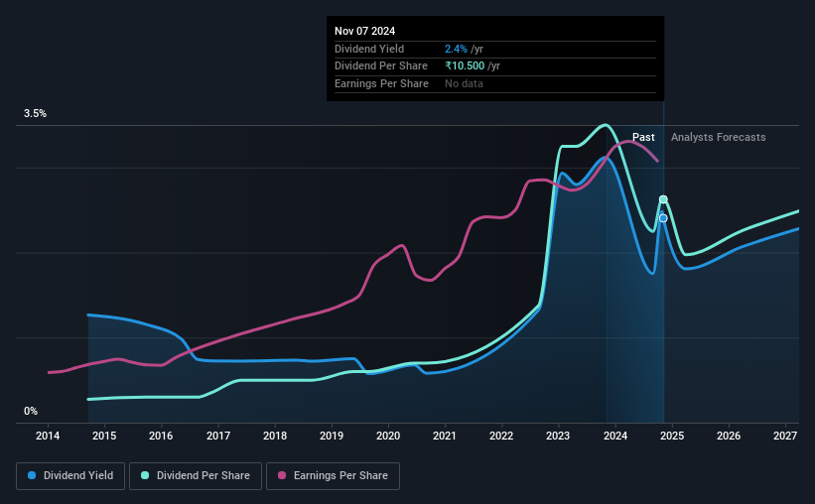
Task: Click the Past label on the chart
Action: click(643, 137)
